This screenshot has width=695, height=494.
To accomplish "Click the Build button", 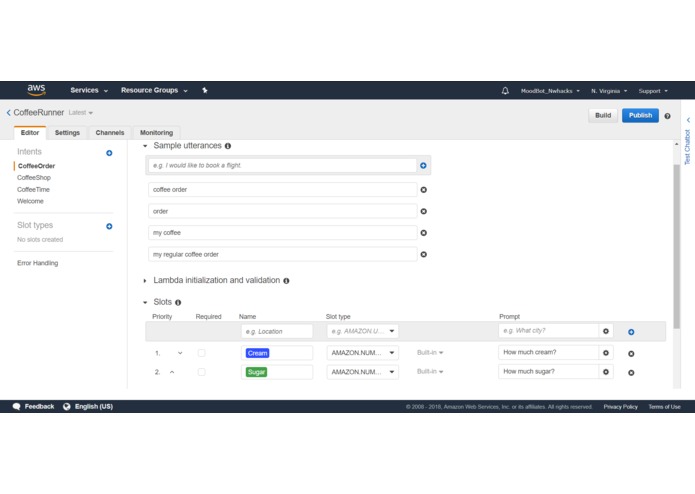I will point(603,115).
